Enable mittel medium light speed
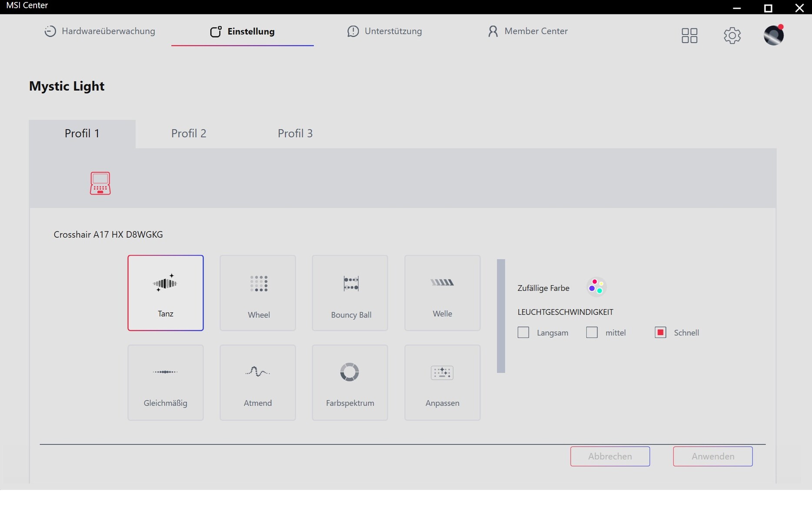812x522 pixels. pos(592,332)
